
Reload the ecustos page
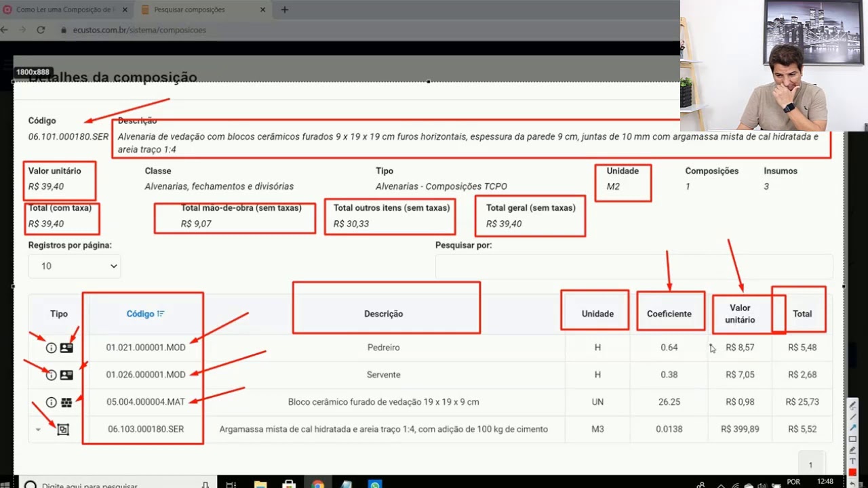tap(41, 30)
